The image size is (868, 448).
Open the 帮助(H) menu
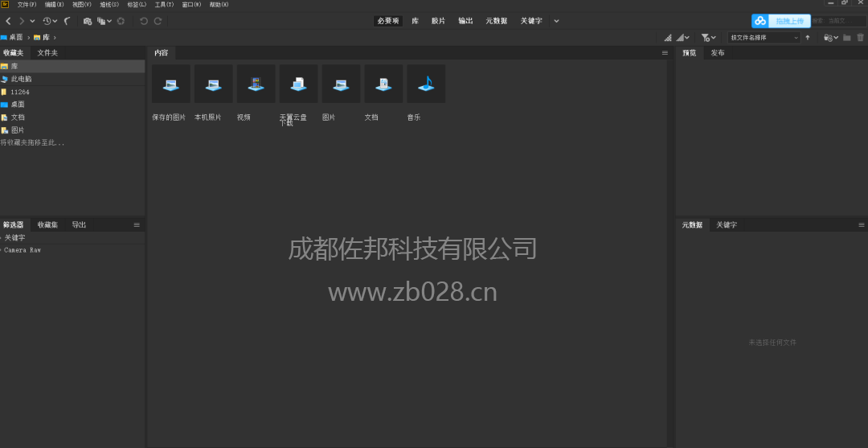(x=219, y=5)
